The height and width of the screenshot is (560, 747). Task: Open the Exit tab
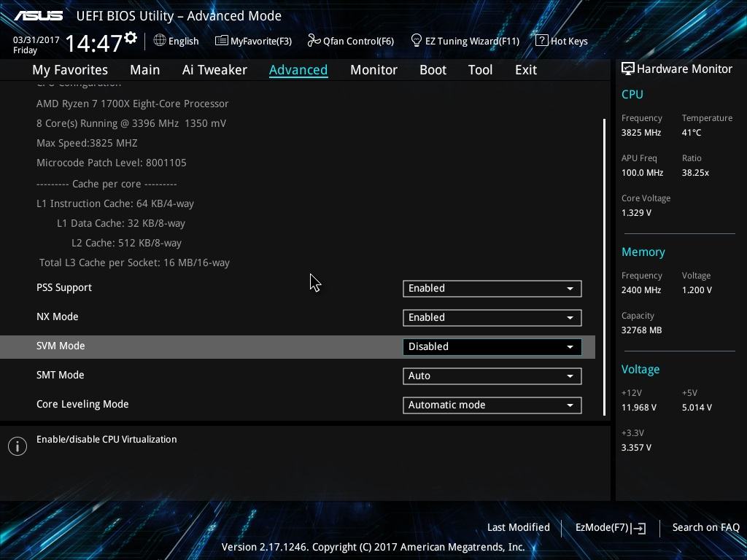[526, 70]
